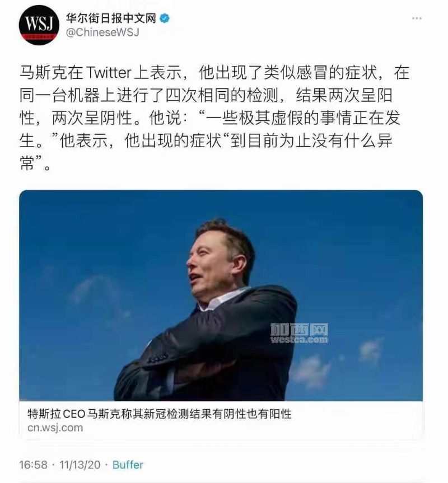The width and height of the screenshot is (448, 483).
Task: Click the 11/13/20 date
Action: pos(80,465)
